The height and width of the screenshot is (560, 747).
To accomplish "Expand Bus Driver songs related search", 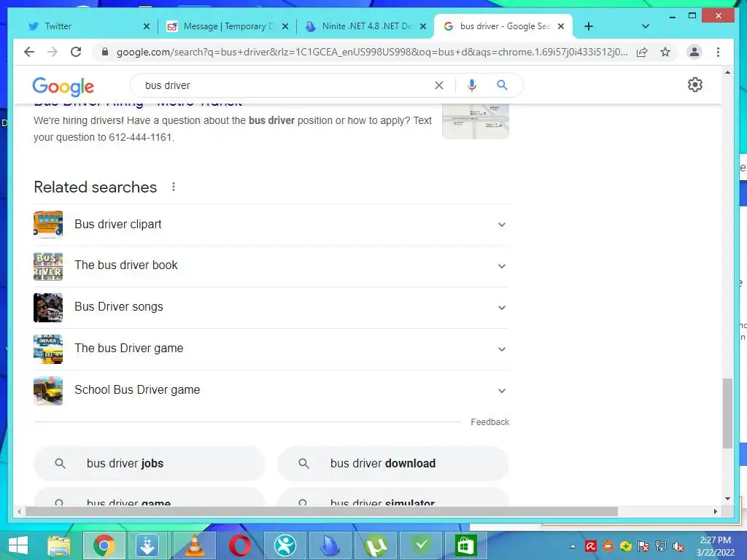I will pos(502,308).
